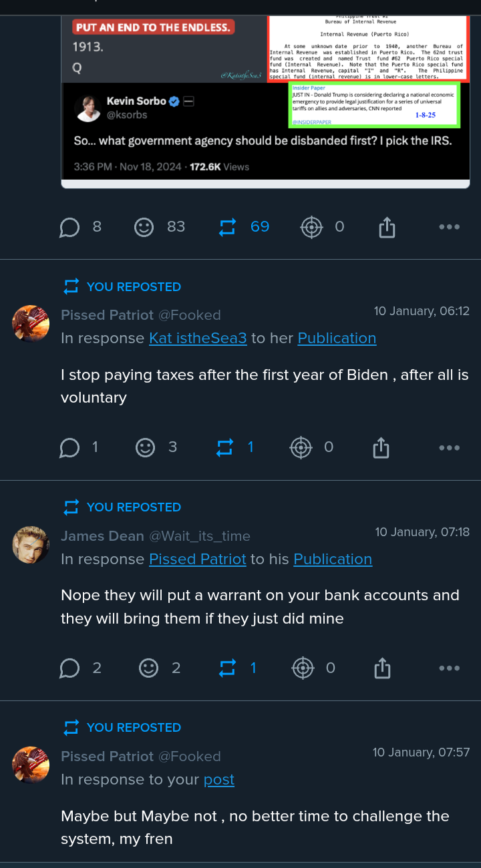Open James Dean's profile avatar

pyautogui.click(x=31, y=544)
